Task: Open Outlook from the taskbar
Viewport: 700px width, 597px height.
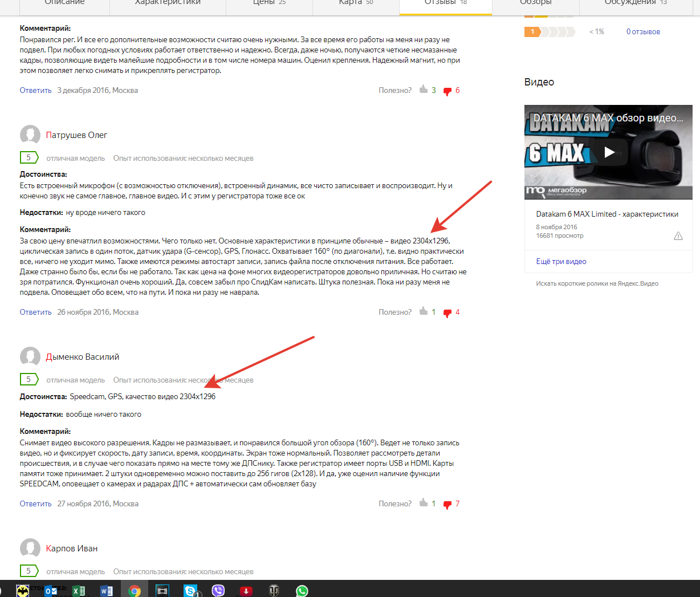Action: [51, 591]
